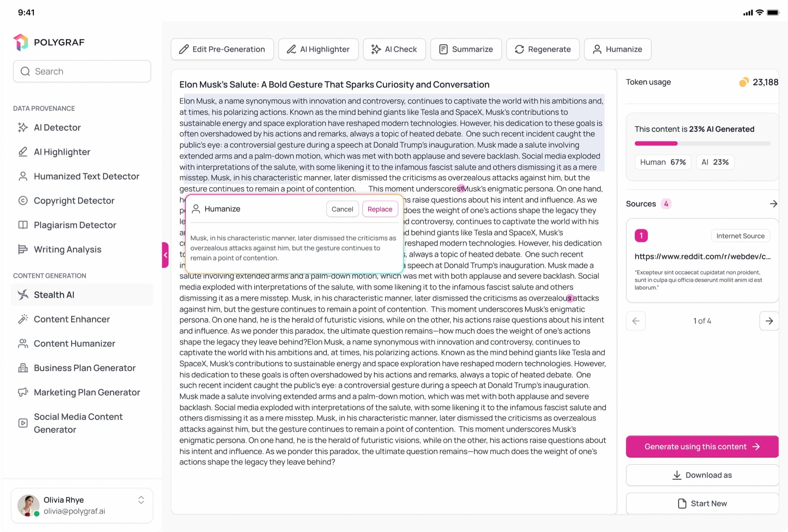The width and height of the screenshot is (788, 532).
Task: Click pink annotation marker 3 in text
Action: coord(570,298)
